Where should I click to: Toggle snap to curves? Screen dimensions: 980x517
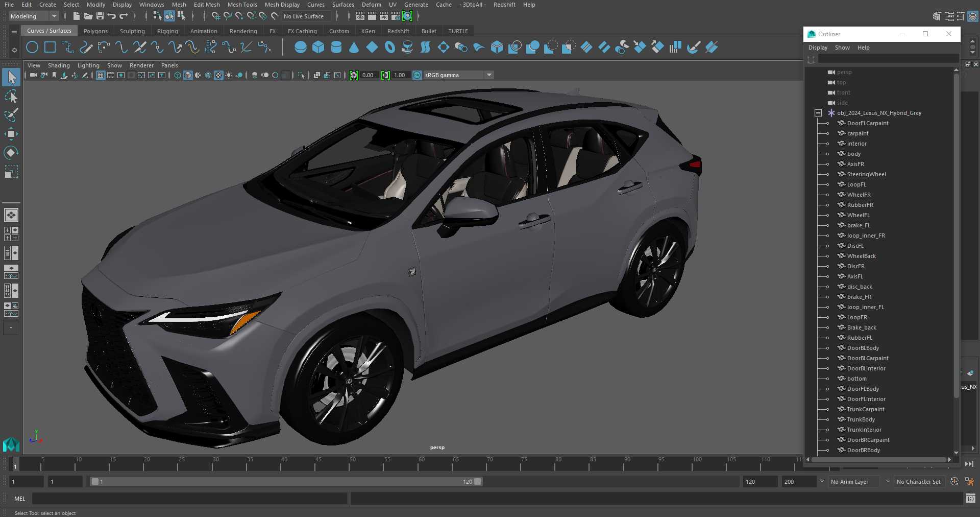(228, 16)
